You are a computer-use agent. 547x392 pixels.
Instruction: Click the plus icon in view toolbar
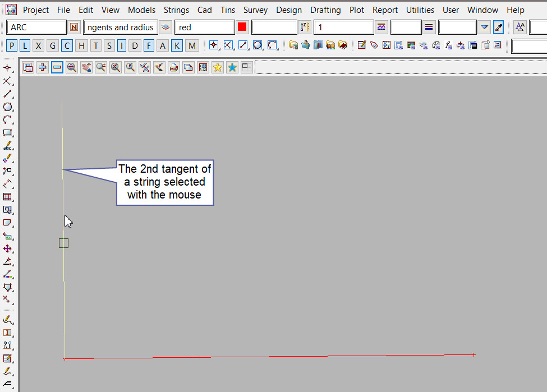coord(43,67)
